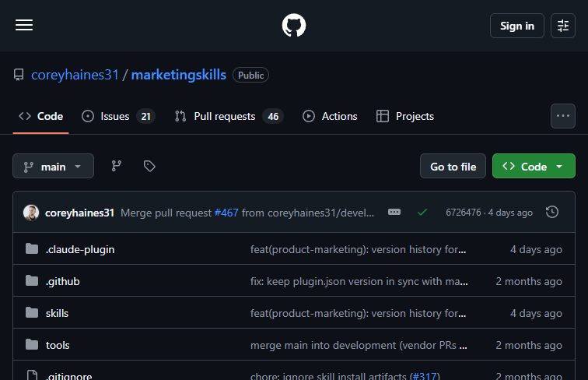Open the .github folder
588x380 pixels.
tap(63, 281)
